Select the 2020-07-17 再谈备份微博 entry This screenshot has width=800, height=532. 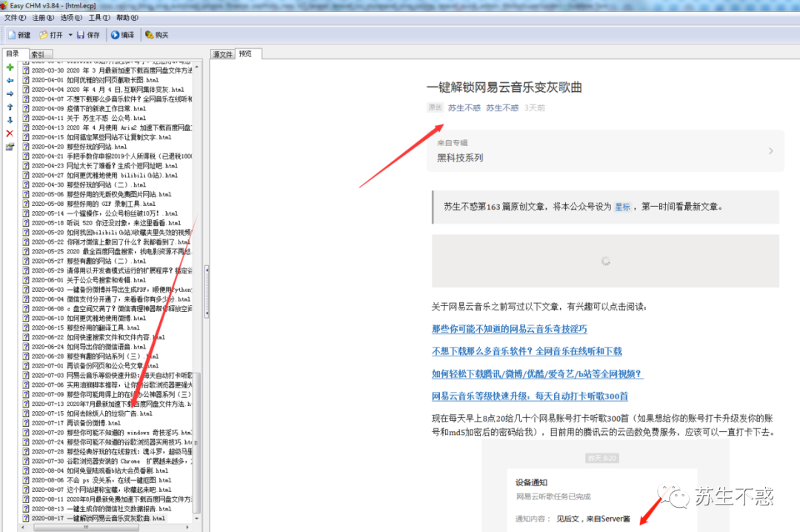76,423
